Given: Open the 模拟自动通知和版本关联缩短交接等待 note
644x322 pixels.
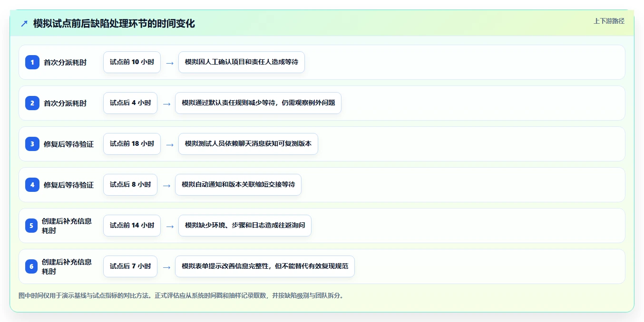Looking at the screenshot, I should [238, 185].
